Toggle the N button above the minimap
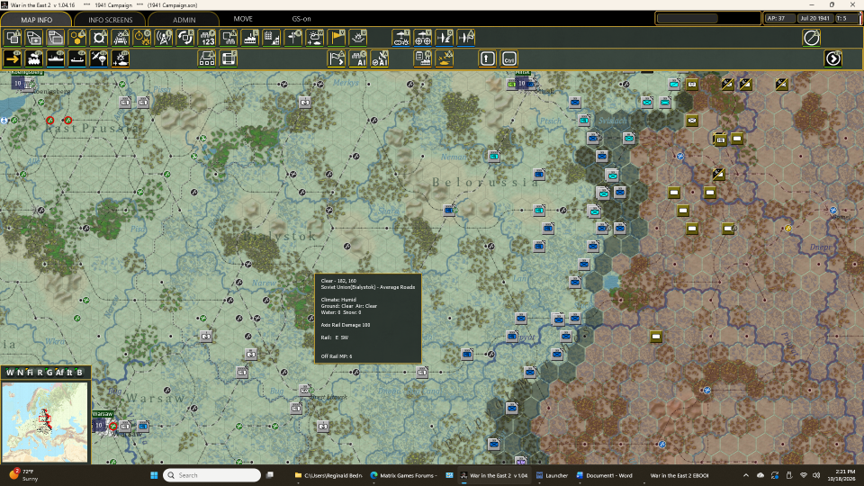This screenshot has height=486, width=864. 20,372
